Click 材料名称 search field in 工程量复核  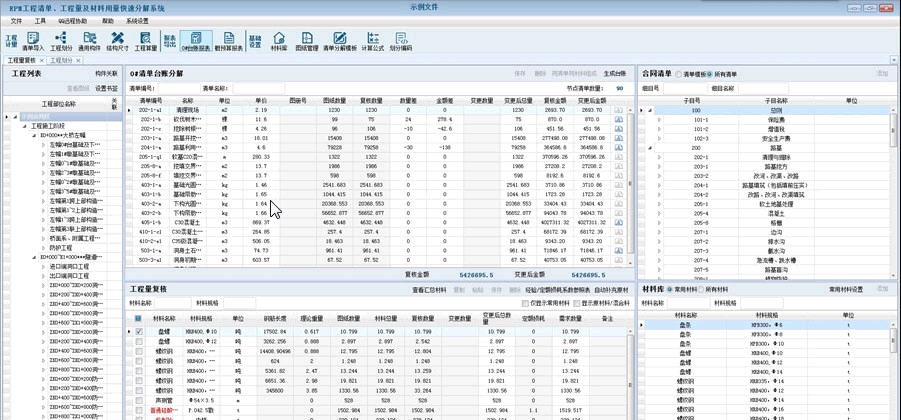pyautogui.click(x=172, y=303)
